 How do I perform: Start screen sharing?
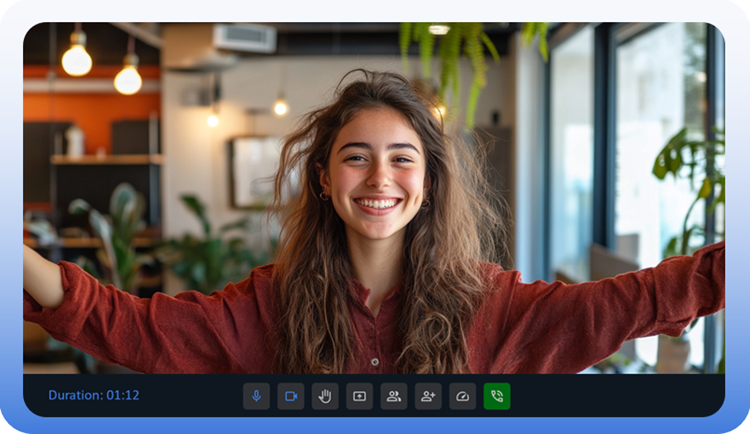[360, 396]
